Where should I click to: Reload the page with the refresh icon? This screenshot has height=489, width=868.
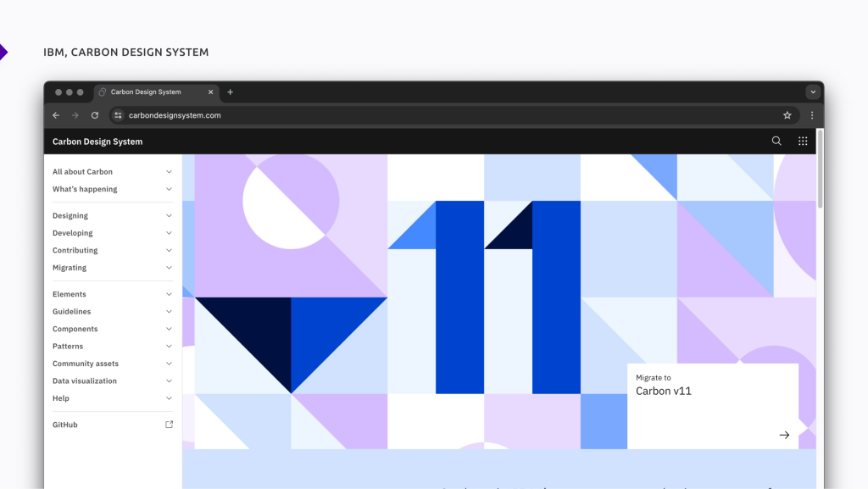point(95,115)
